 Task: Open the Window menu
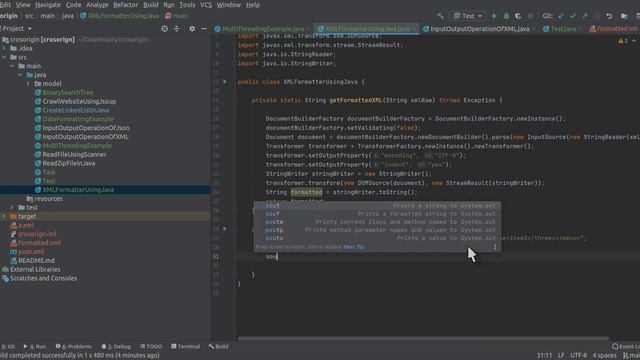[x=229, y=5]
